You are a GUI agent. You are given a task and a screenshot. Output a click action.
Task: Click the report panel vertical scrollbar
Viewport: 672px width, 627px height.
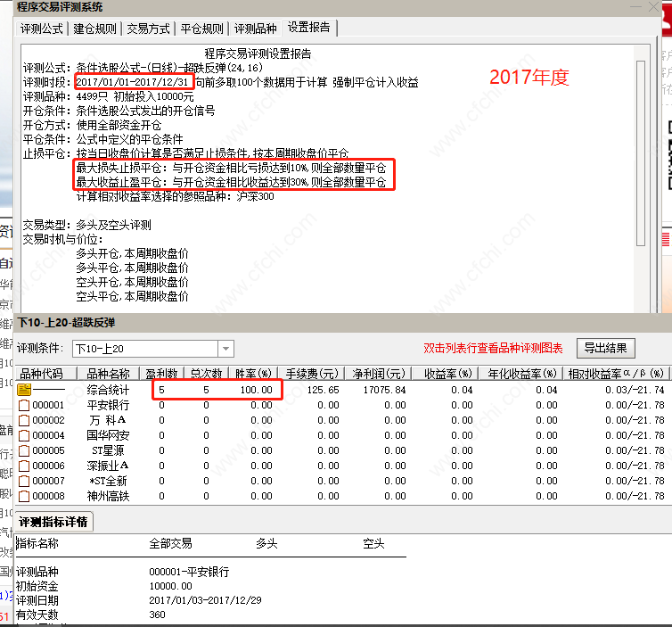click(x=641, y=153)
